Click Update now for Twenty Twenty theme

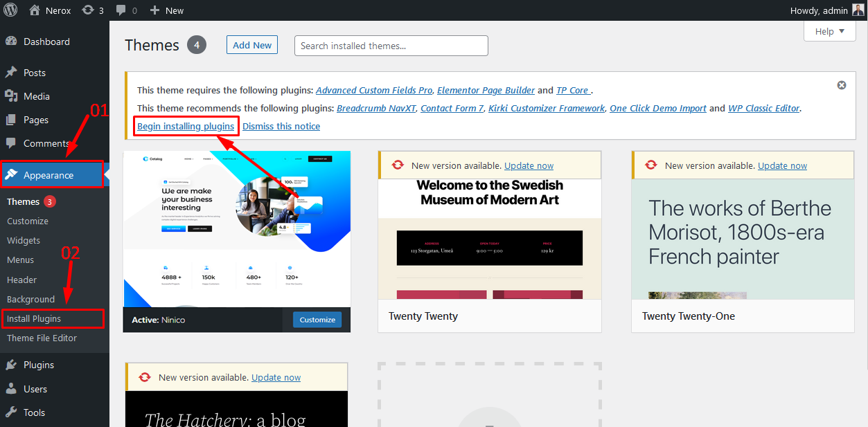(x=529, y=165)
